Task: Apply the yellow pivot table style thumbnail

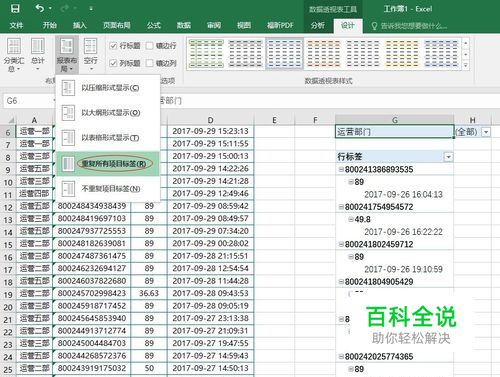Action: click(401, 53)
